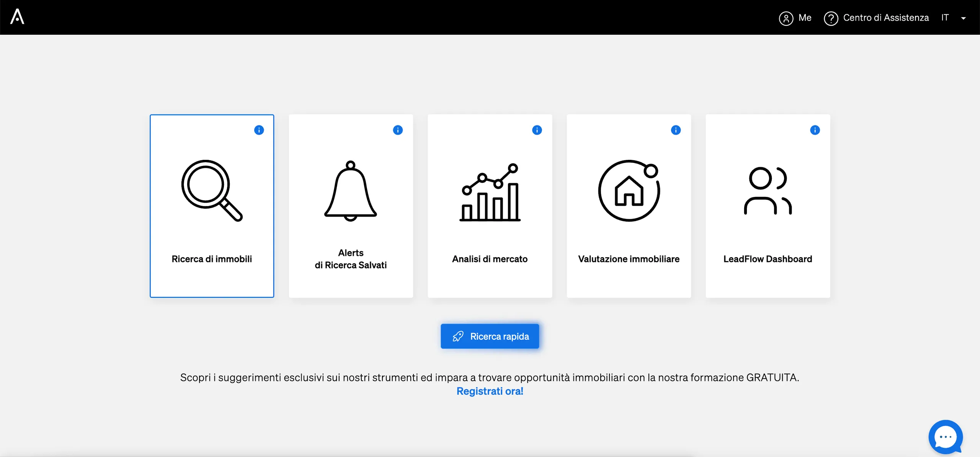The width and height of the screenshot is (980, 457).
Task: Select the people LeadFlow icon
Action: 768,190
